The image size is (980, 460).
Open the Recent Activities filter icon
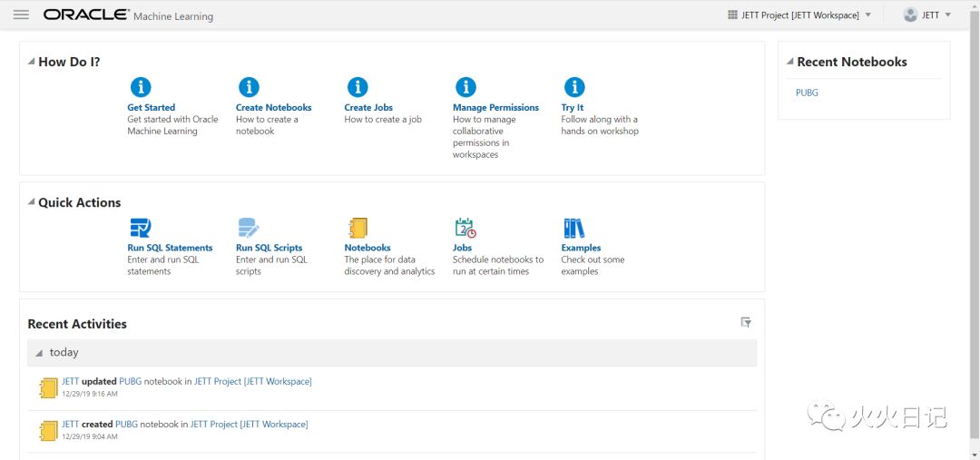[x=746, y=322]
